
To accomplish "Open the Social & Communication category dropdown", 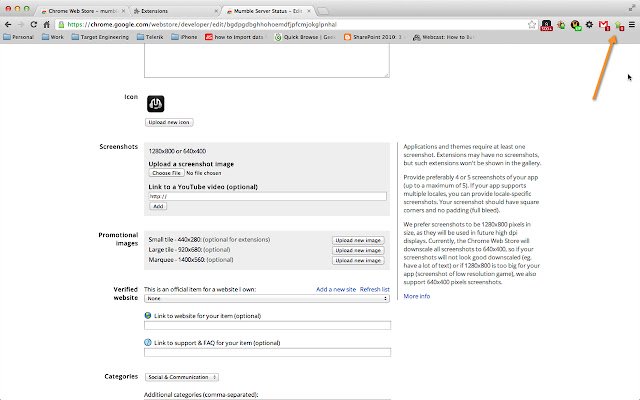I will click(x=182, y=377).
